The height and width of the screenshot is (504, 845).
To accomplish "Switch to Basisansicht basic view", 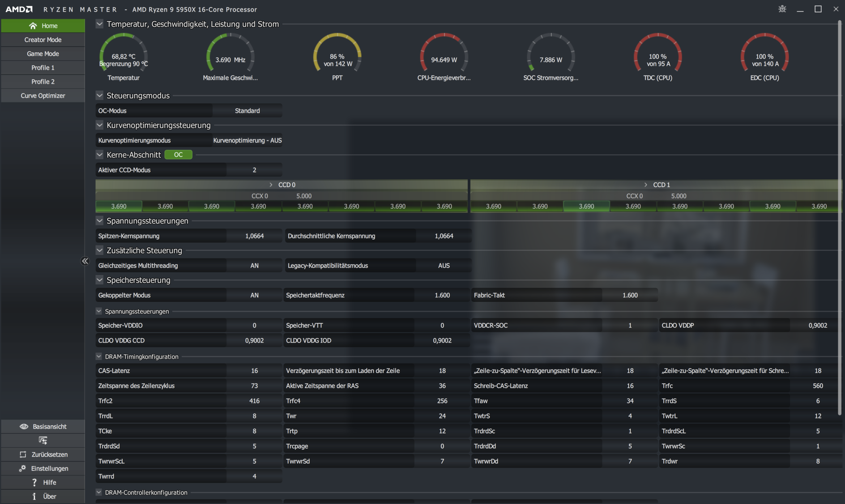I will pyautogui.click(x=43, y=427).
